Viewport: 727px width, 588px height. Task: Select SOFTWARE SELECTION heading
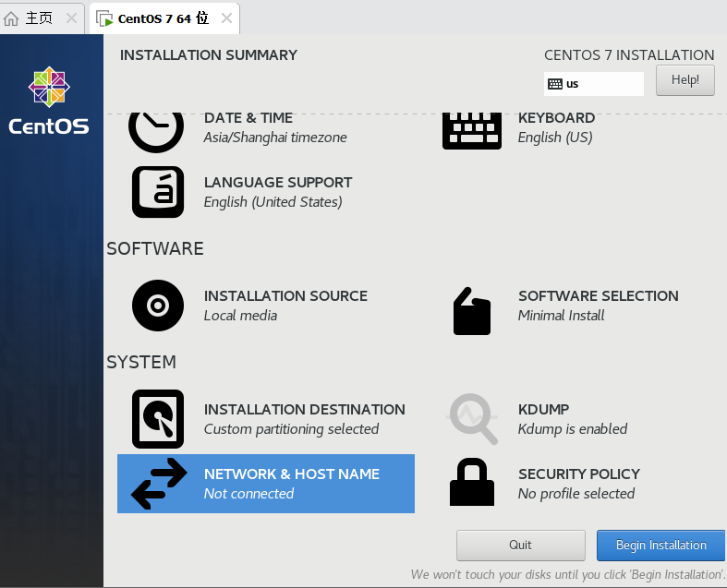[599, 296]
